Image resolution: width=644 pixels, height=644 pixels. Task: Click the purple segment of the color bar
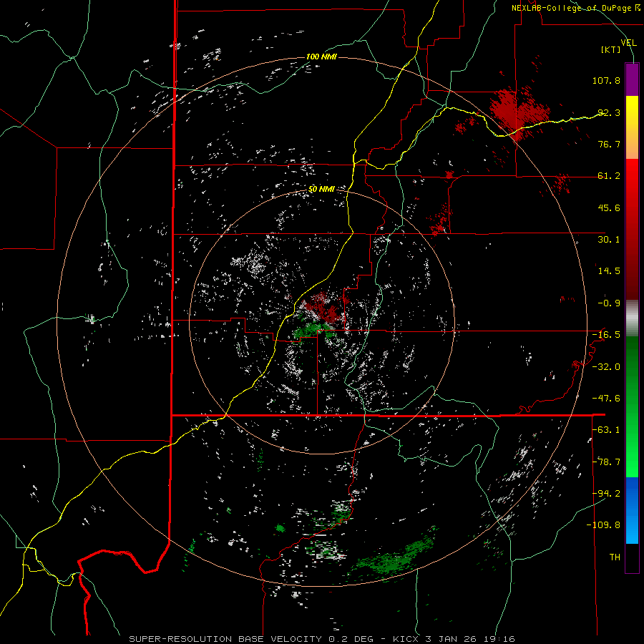coord(632,79)
